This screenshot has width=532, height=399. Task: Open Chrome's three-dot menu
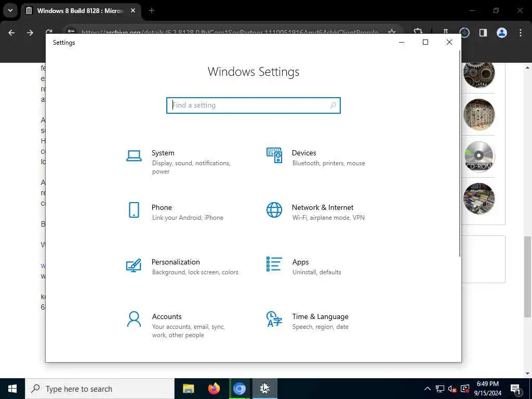coord(521,33)
